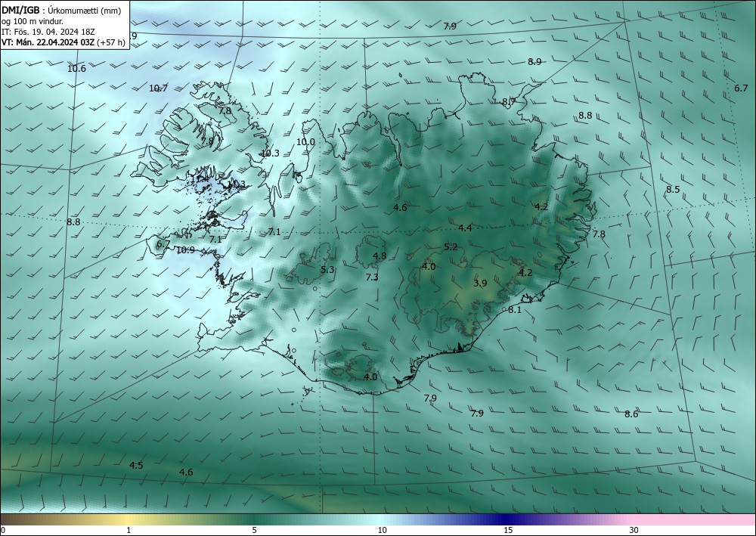756x536 pixels.
Task: Click the 30 label on the color scale
Action: point(634,530)
